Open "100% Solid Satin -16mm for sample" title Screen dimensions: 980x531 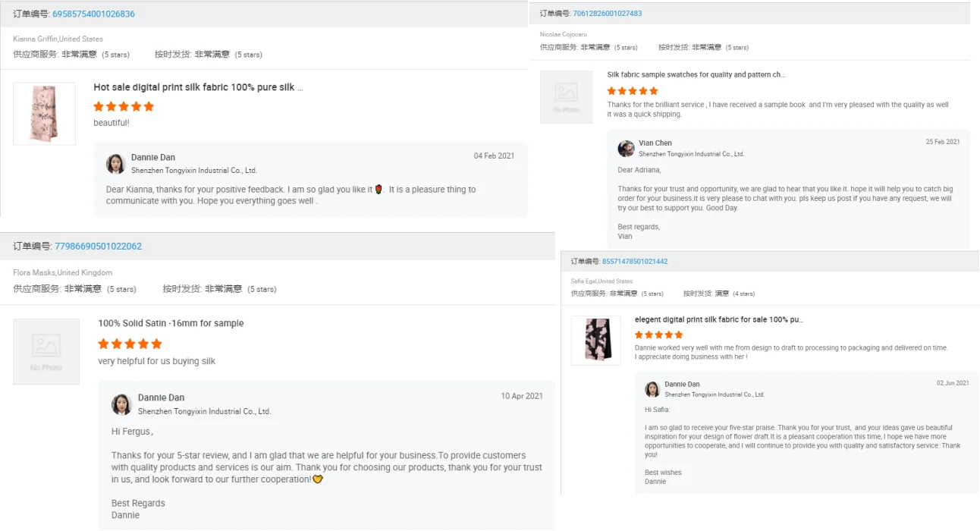point(171,323)
